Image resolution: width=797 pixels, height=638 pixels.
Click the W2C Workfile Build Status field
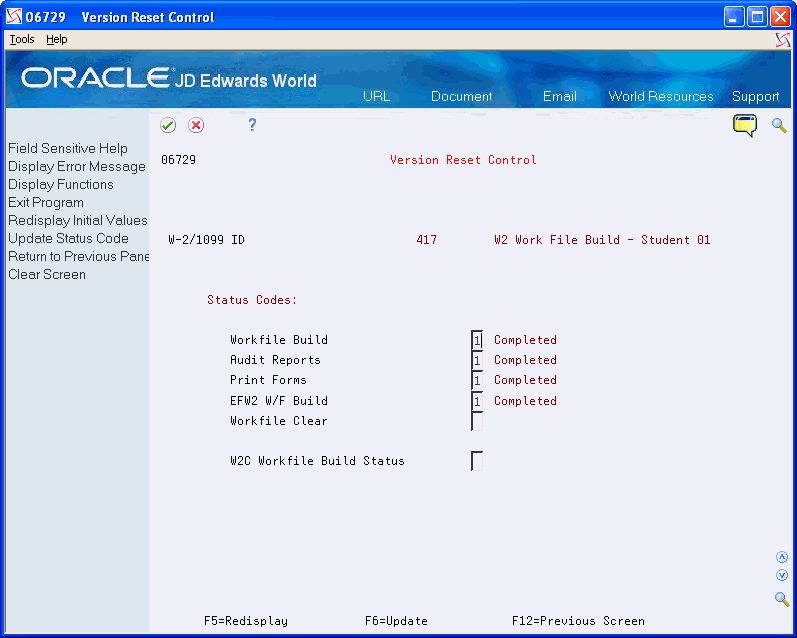477,461
